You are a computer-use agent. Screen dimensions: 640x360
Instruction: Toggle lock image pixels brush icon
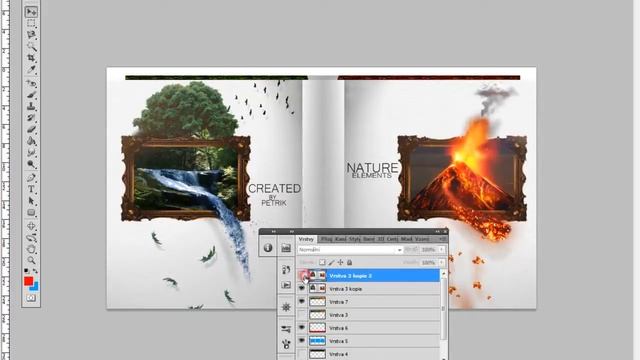click(331, 262)
